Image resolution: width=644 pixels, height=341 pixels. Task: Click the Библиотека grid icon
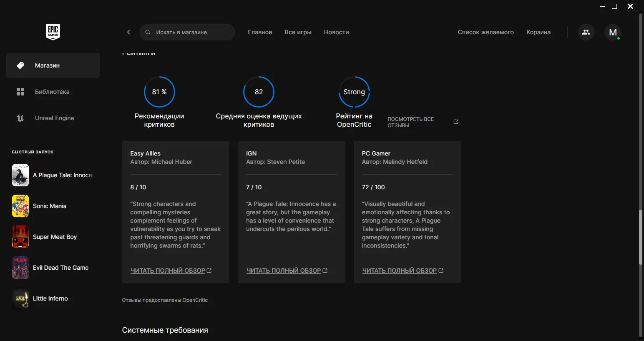point(20,92)
